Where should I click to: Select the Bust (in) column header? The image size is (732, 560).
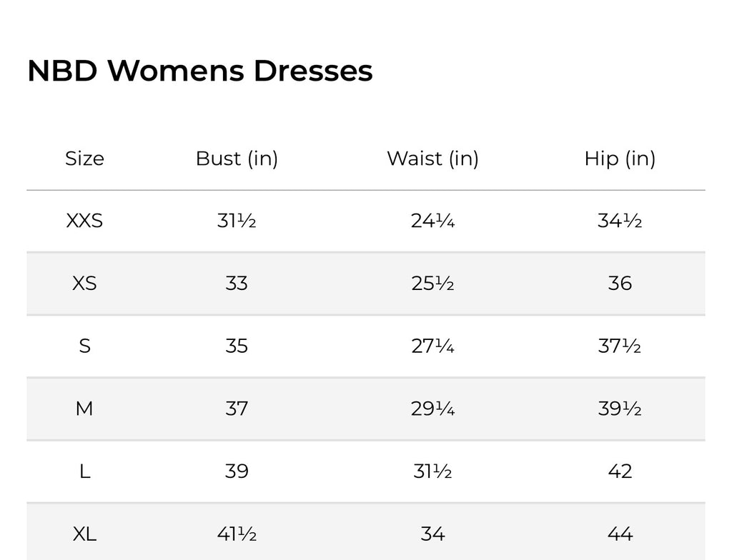point(237,159)
